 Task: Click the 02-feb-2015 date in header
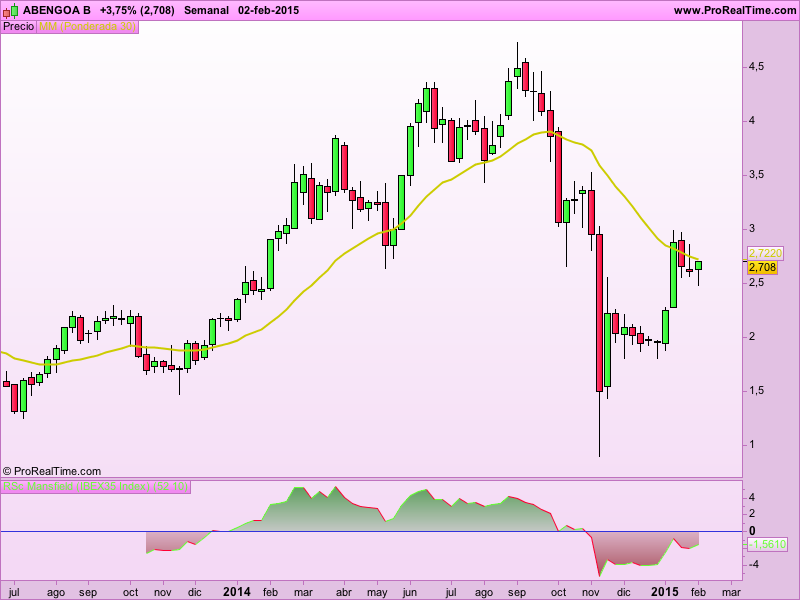(x=268, y=10)
